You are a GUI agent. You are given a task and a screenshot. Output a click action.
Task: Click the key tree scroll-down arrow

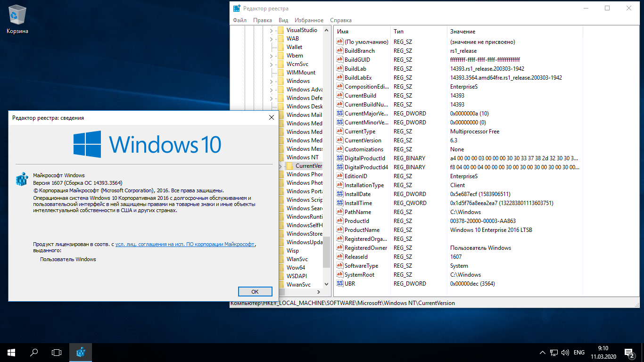[x=326, y=284]
